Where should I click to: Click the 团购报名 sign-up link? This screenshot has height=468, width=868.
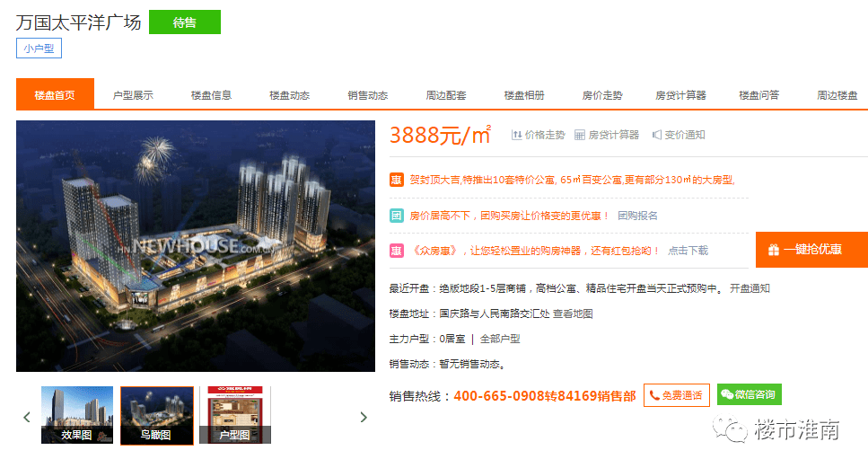637,216
